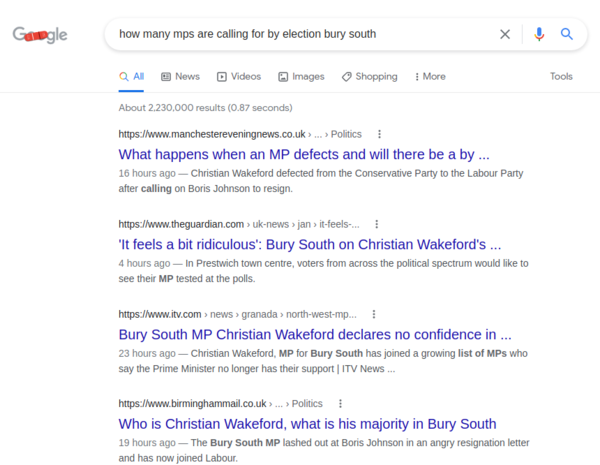Viewport: 600px width, 465px height.
Task: Click the '23 hours ago' snippet text
Action: 147,353
